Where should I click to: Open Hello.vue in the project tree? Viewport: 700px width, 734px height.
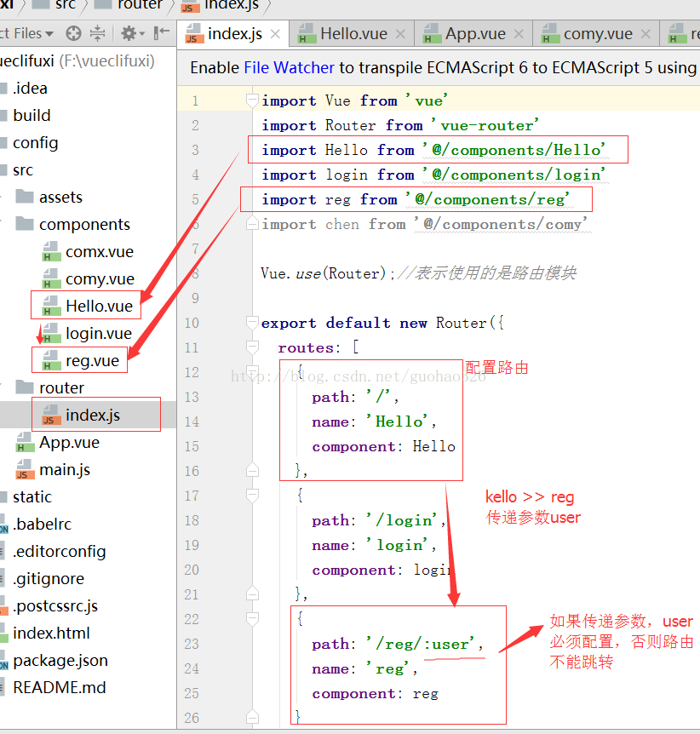pyautogui.click(x=99, y=306)
